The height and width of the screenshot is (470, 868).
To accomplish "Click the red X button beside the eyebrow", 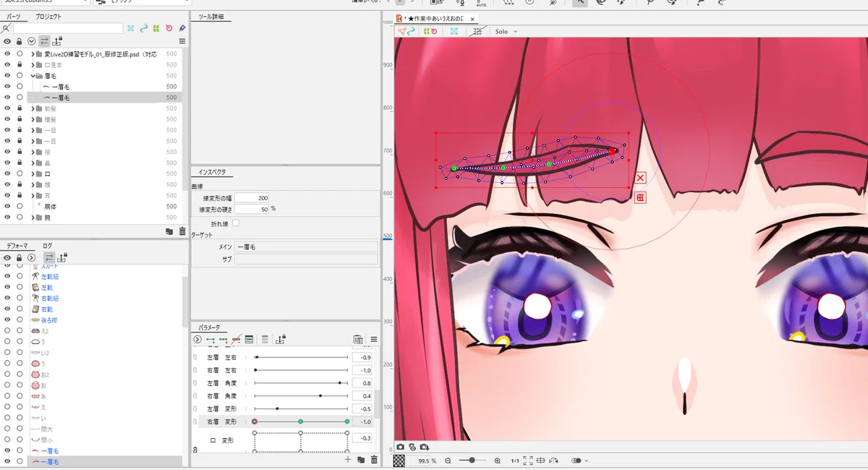I will (640, 178).
